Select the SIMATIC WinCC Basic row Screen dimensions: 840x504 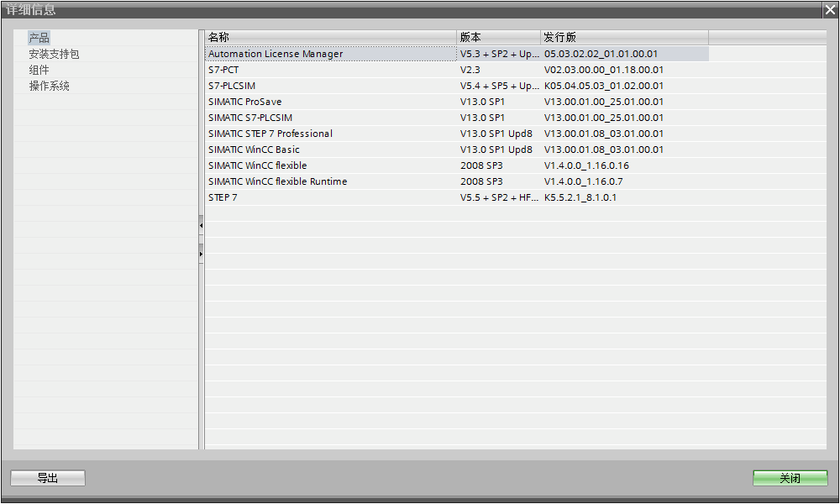(x=457, y=150)
